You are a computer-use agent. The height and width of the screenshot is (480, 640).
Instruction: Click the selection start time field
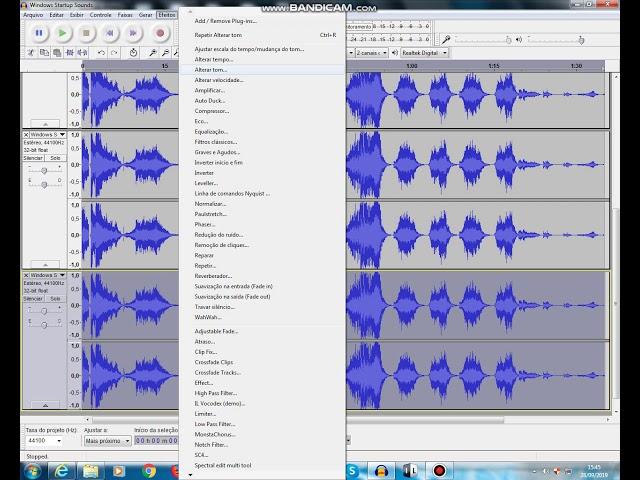(156, 441)
